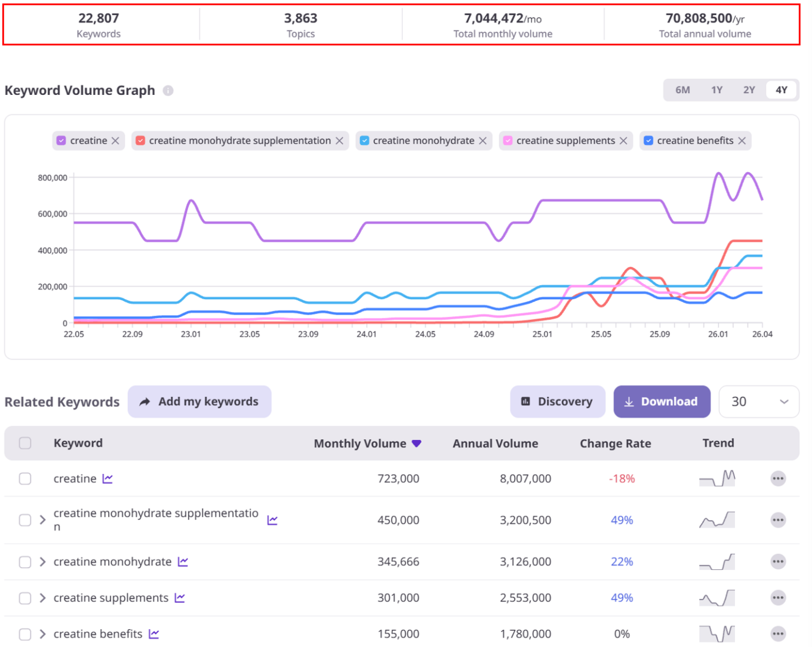812x647 pixels.
Task: Remove creatine monohydrate supplementation chip
Action: pyautogui.click(x=339, y=141)
